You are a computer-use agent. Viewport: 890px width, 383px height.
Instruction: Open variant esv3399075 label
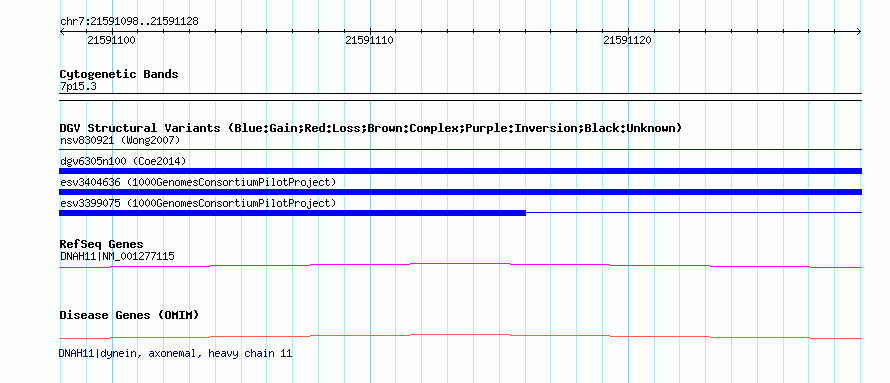coord(198,203)
